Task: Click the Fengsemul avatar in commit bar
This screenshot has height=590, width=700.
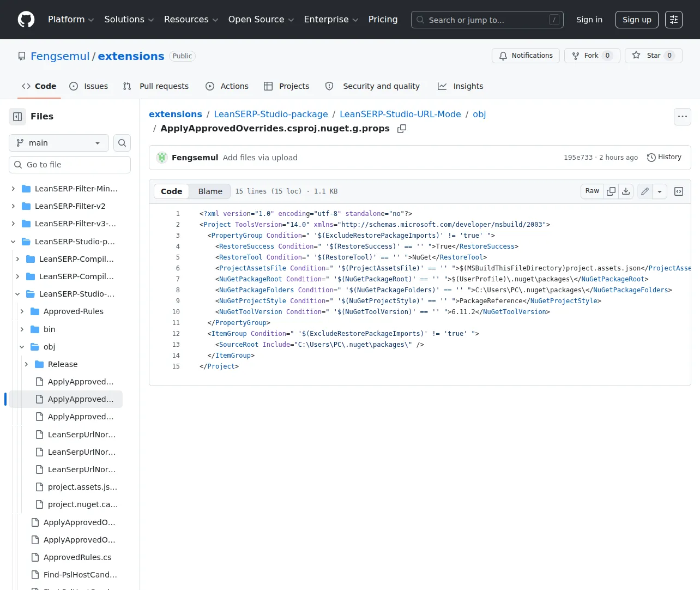Action: (162, 158)
